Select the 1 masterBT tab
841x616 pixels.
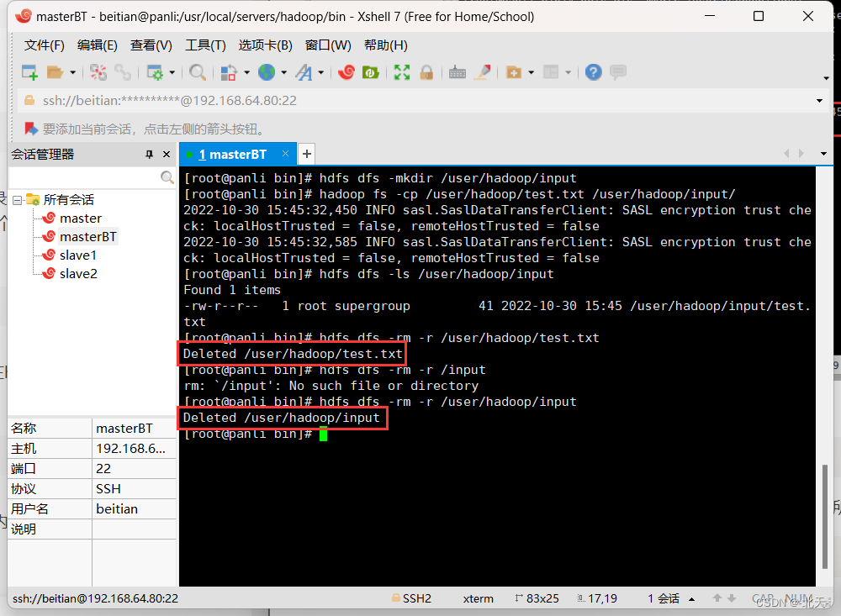233,155
